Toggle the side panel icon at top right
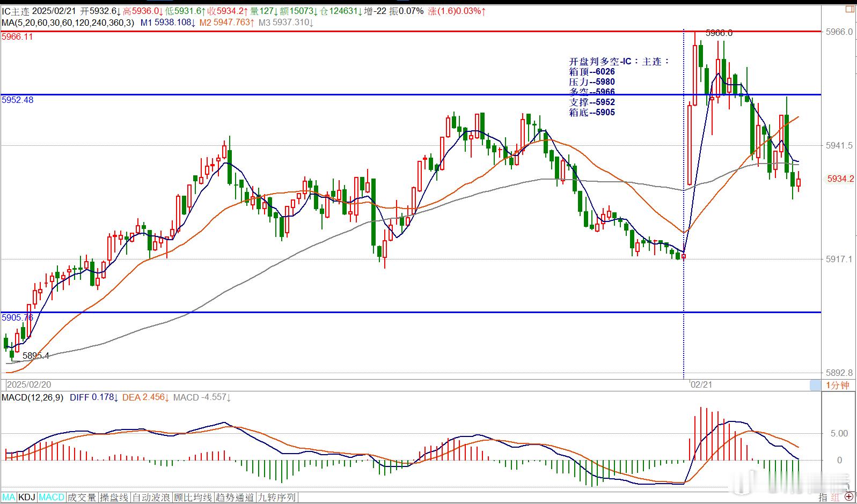This screenshot has height=504, width=857. tap(849, 9)
